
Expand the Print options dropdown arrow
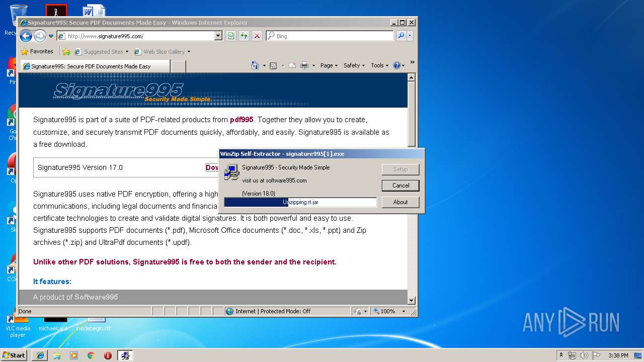tap(313, 65)
